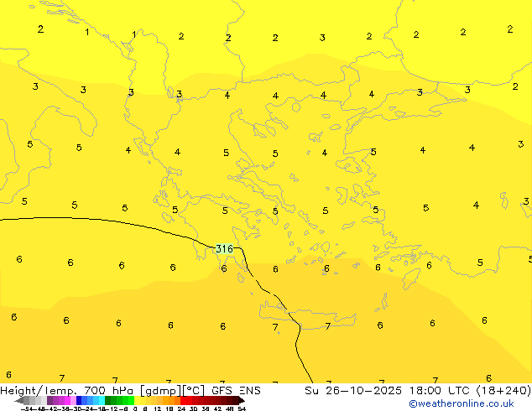Image resolution: width=532 pixels, height=411 pixels.
Task: Click the "[gdmp]" unit label
Action: [161, 391]
